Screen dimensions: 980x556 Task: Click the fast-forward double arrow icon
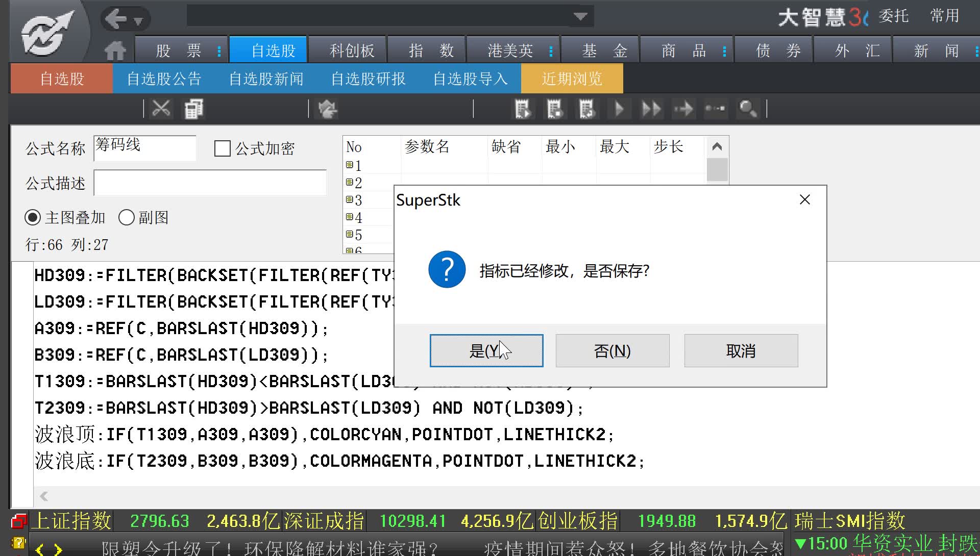(x=651, y=109)
